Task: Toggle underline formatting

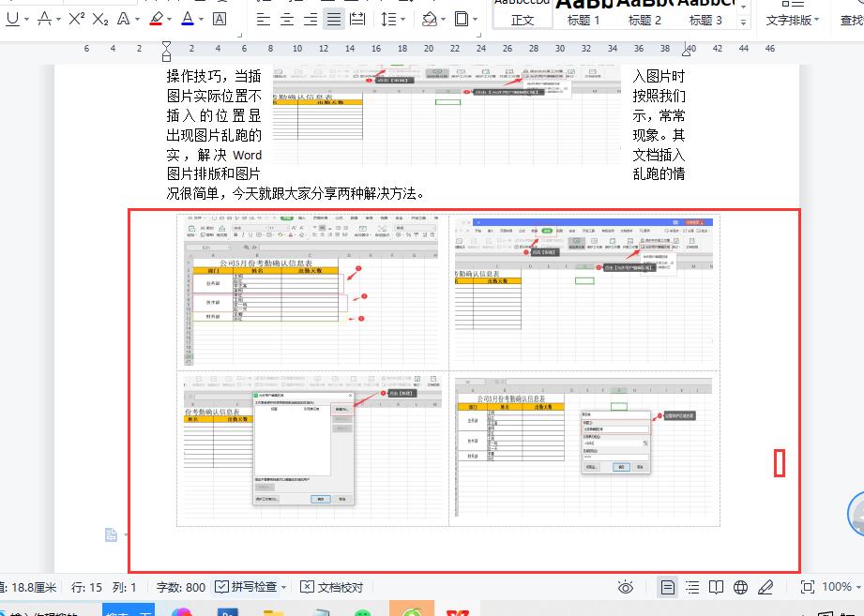Action: [12, 19]
